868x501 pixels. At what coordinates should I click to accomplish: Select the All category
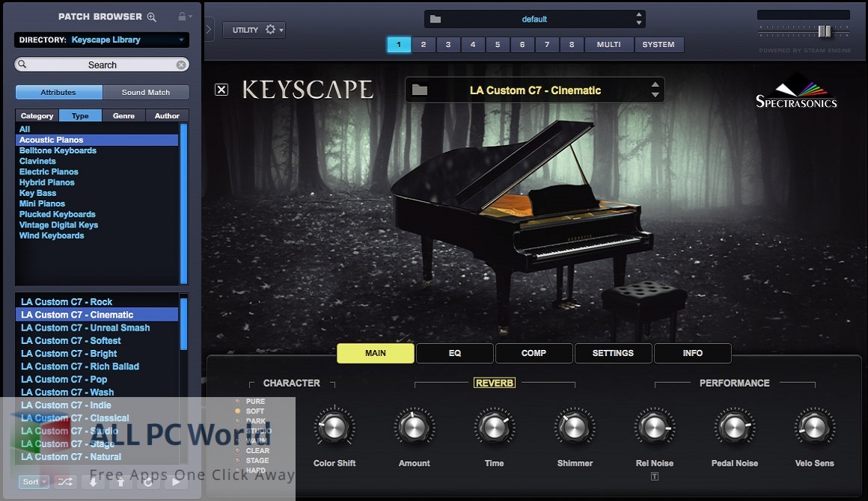pos(25,129)
